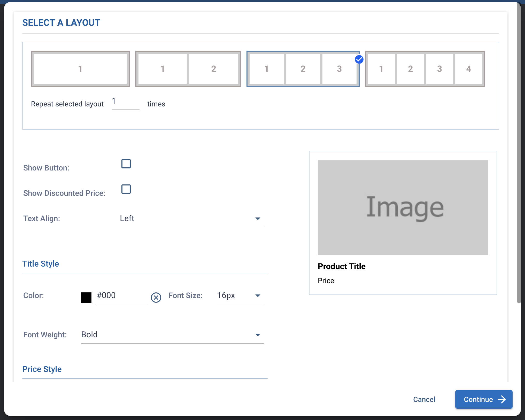Click the Product Title text in preview
The image size is (525, 420).
pos(342,266)
